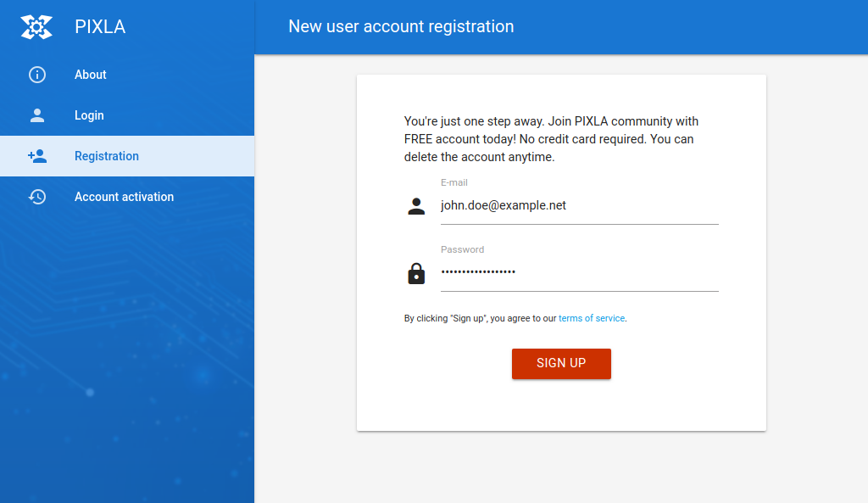Select the clock icon next to Account activation
This screenshot has width=868, height=503.
pyautogui.click(x=36, y=197)
